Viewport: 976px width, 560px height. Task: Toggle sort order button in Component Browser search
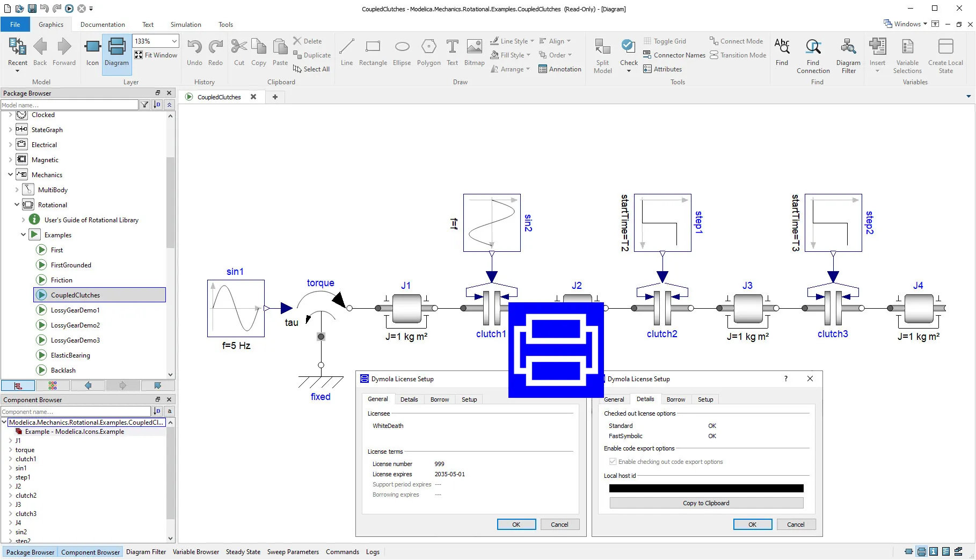(157, 411)
